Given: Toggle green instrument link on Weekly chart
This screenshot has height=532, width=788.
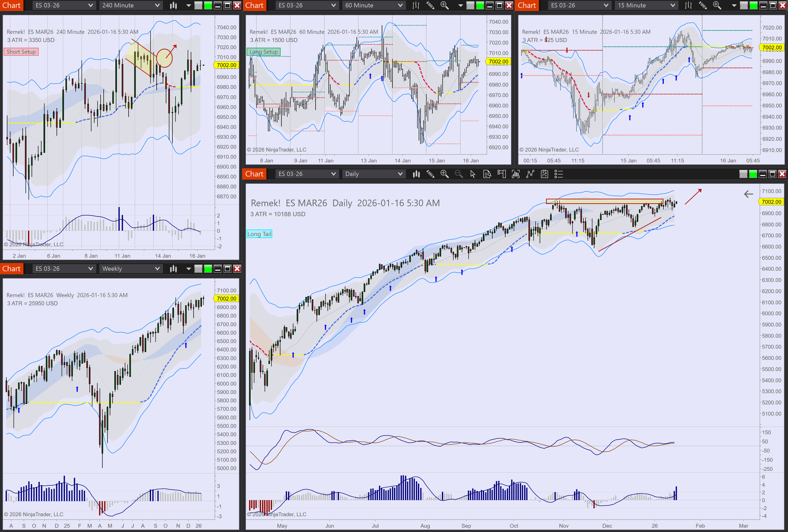Looking at the screenshot, I should pos(208,269).
